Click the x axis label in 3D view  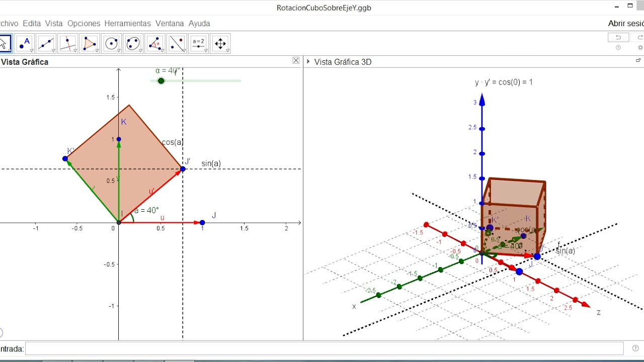pyautogui.click(x=354, y=306)
